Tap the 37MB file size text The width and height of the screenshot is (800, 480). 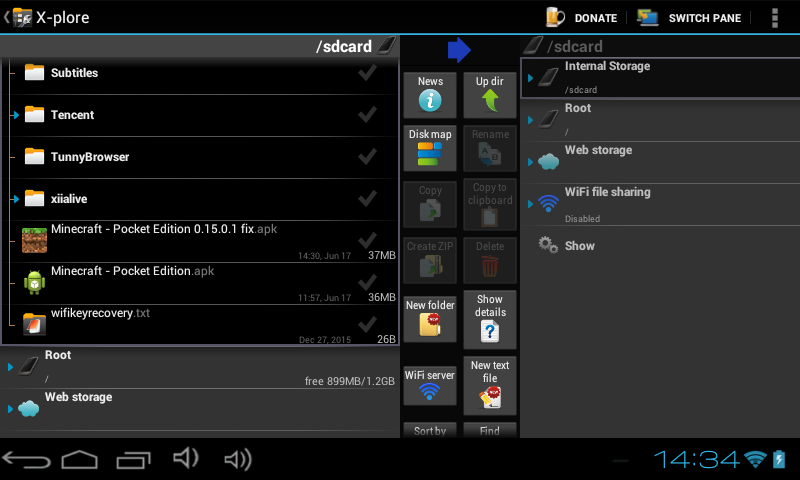(382, 255)
